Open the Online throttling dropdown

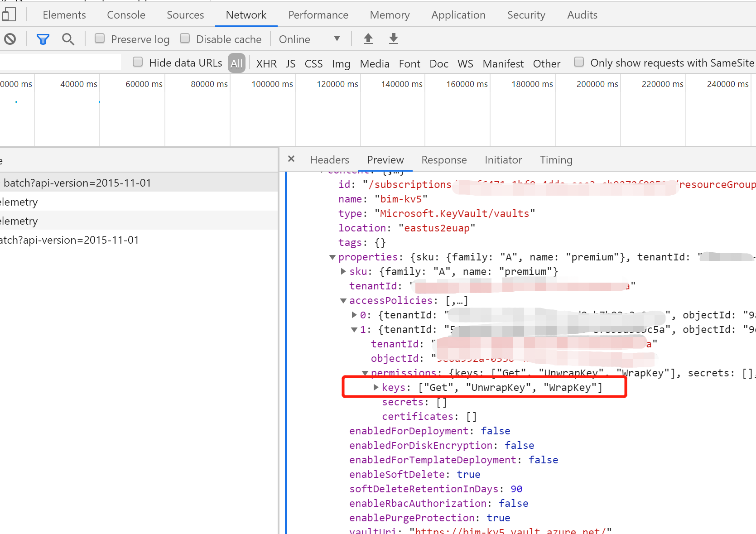point(310,39)
